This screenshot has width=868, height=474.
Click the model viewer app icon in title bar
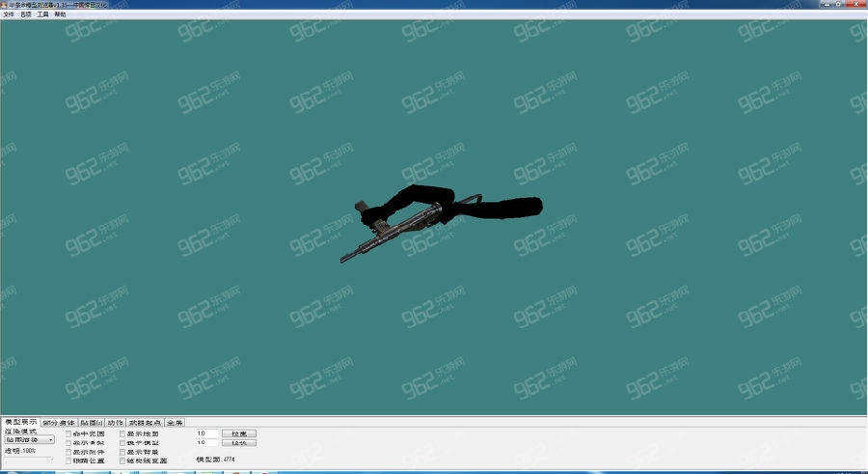tap(4, 5)
